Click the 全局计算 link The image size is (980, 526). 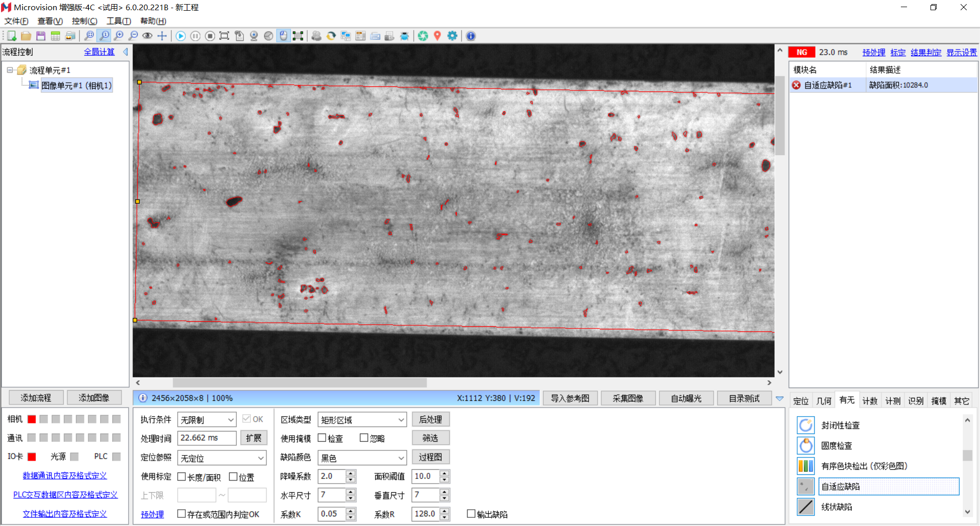pyautogui.click(x=99, y=52)
